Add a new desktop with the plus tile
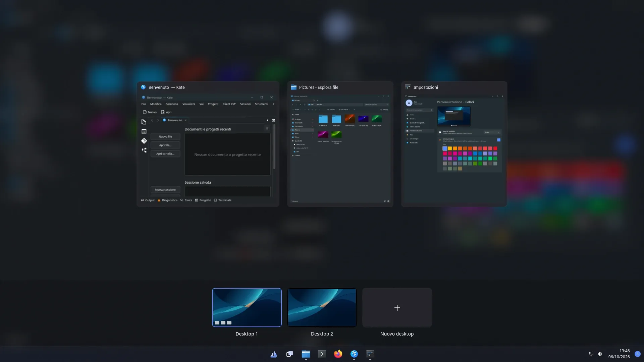Image resolution: width=644 pixels, height=362 pixels. tap(397, 307)
